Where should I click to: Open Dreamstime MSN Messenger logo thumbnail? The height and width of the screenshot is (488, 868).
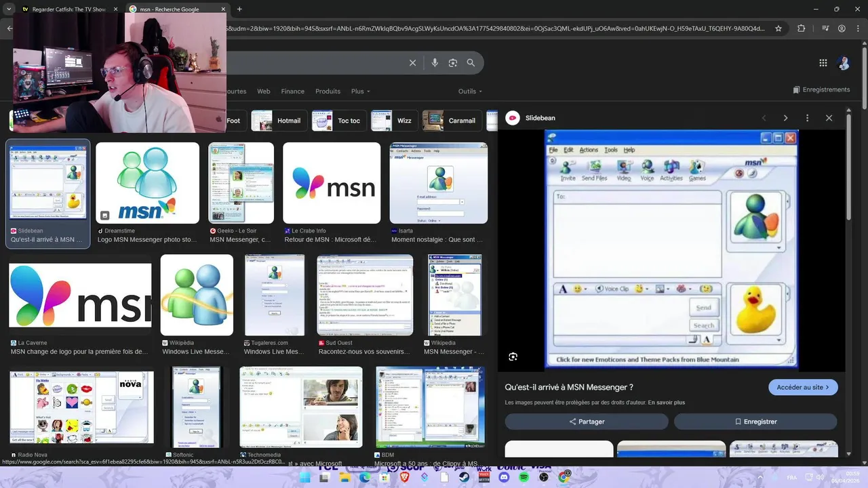pyautogui.click(x=147, y=183)
